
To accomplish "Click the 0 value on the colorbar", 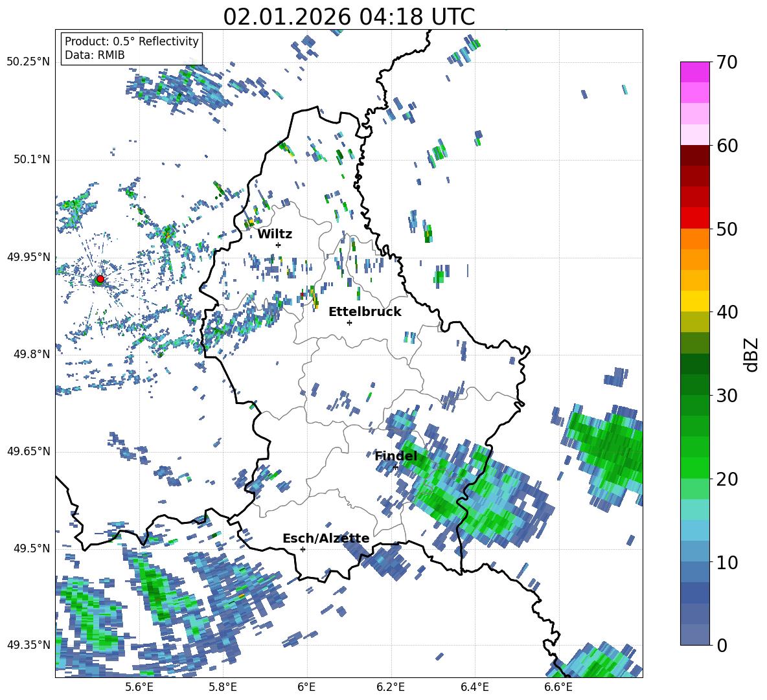I will point(722,646).
